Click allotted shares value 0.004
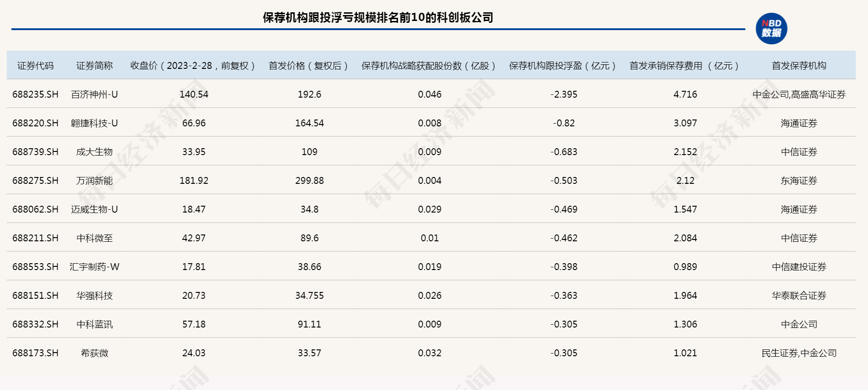This screenshot has width=868, height=390. pos(430,181)
